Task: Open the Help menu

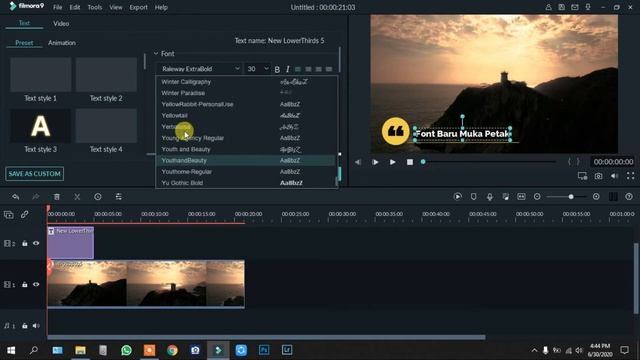Action: tap(161, 7)
